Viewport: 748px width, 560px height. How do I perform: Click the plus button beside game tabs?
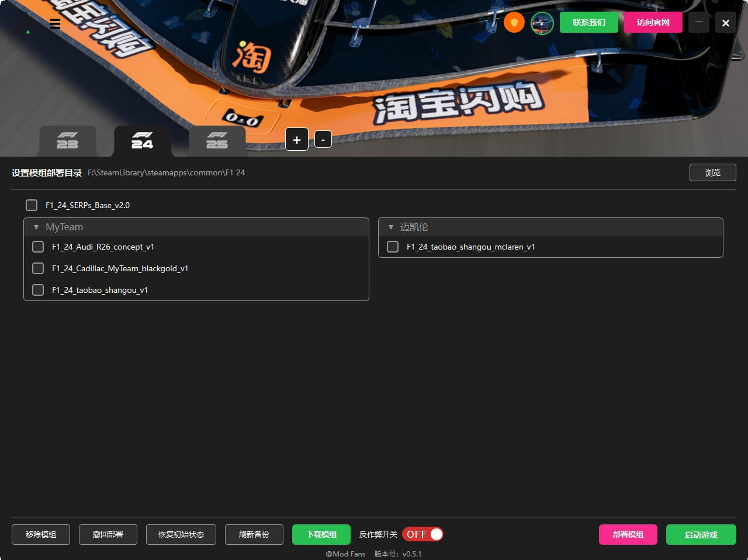point(297,140)
